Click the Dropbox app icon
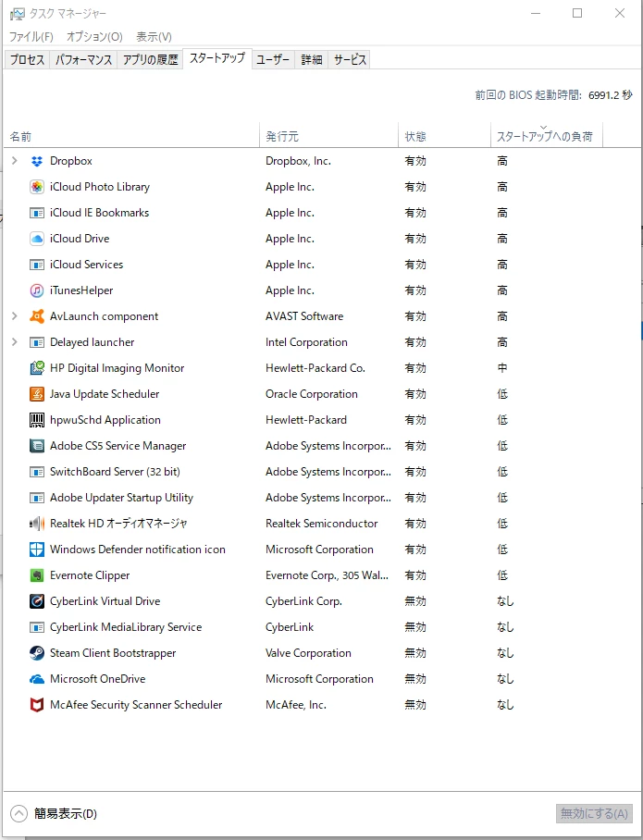The width and height of the screenshot is (643, 840). [x=36, y=161]
